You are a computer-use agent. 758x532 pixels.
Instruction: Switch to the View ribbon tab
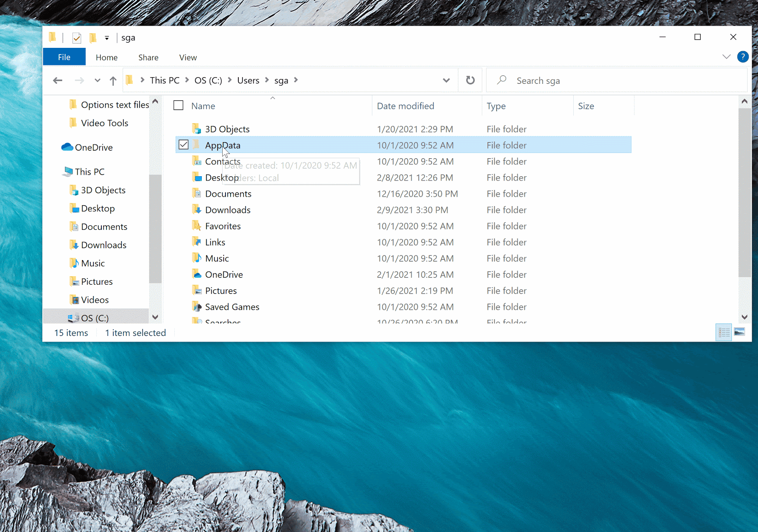pos(188,57)
